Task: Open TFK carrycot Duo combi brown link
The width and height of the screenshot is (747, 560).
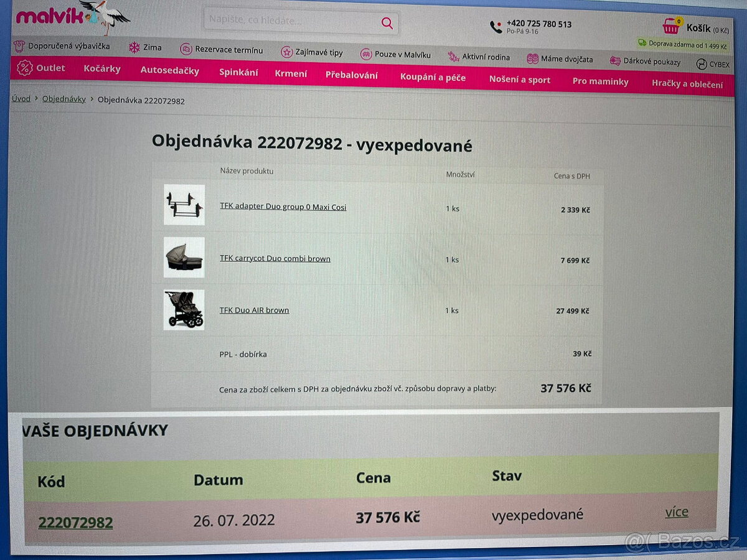Action: point(275,258)
